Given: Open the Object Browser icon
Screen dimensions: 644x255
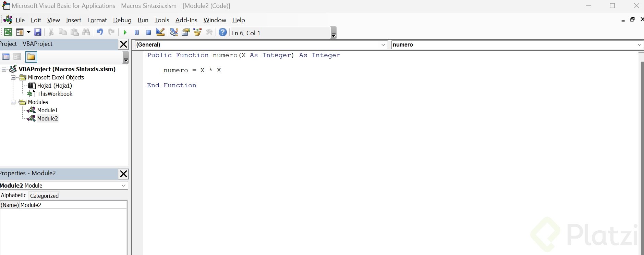Looking at the screenshot, I should [x=197, y=32].
